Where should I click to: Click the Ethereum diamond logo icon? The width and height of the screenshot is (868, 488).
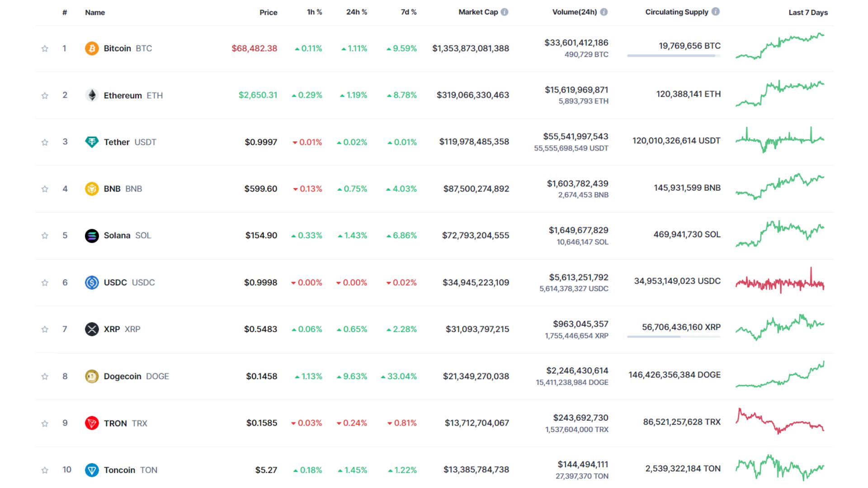tap(92, 95)
